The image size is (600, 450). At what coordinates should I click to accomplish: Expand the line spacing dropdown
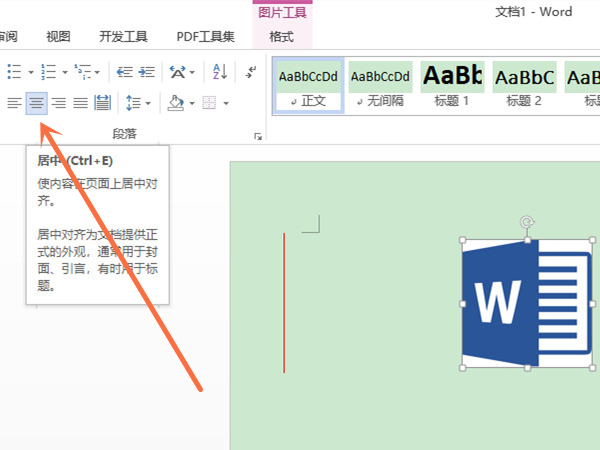click(148, 103)
